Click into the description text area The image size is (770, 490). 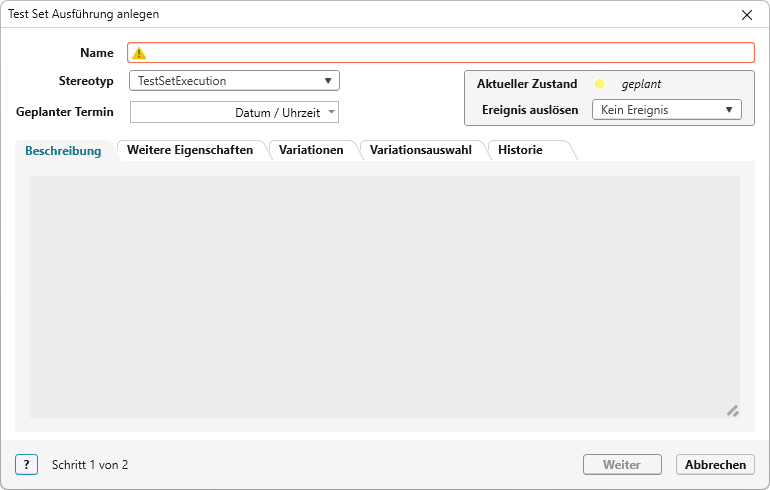[x=385, y=297]
